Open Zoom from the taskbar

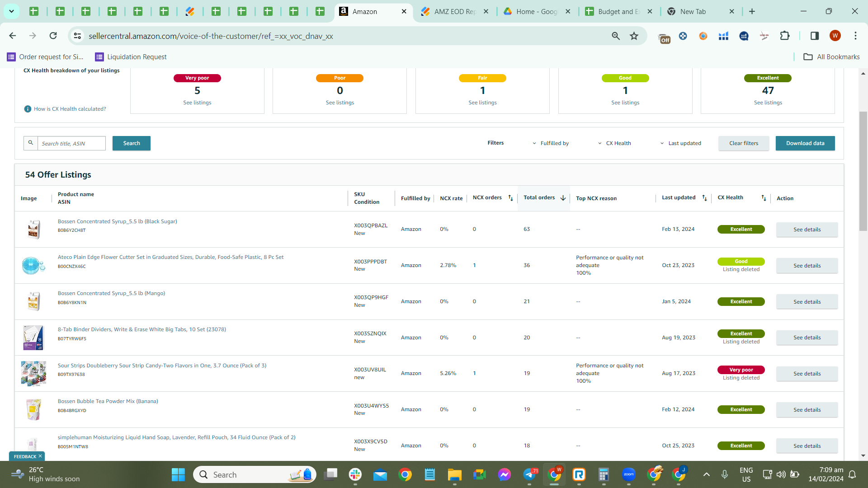coord(628,474)
